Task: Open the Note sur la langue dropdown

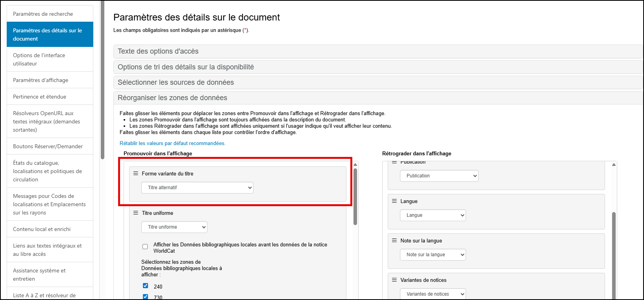Action: pyautogui.click(x=433, y=255)
